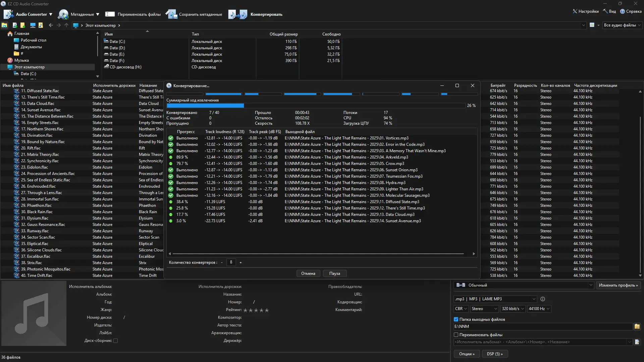644x362 pixels.
Task: Uncheck Папка выходных файлов checkbox
Action: [456, 319]
